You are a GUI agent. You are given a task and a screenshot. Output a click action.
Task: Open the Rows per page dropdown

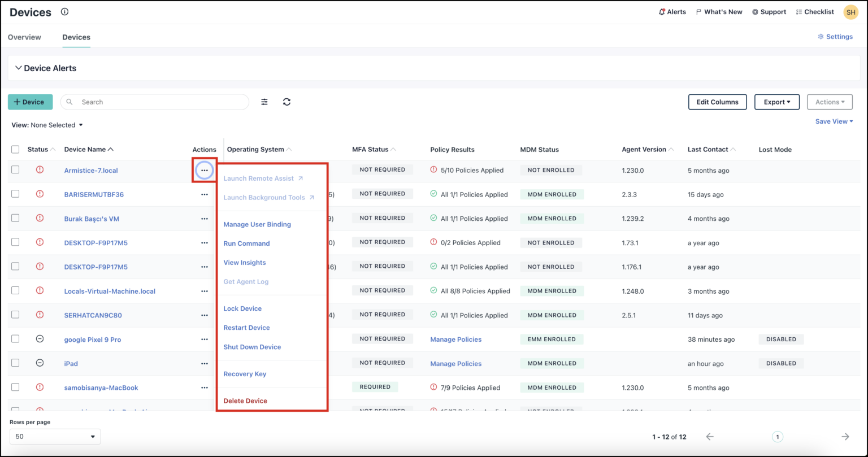(x=54, y=436)
